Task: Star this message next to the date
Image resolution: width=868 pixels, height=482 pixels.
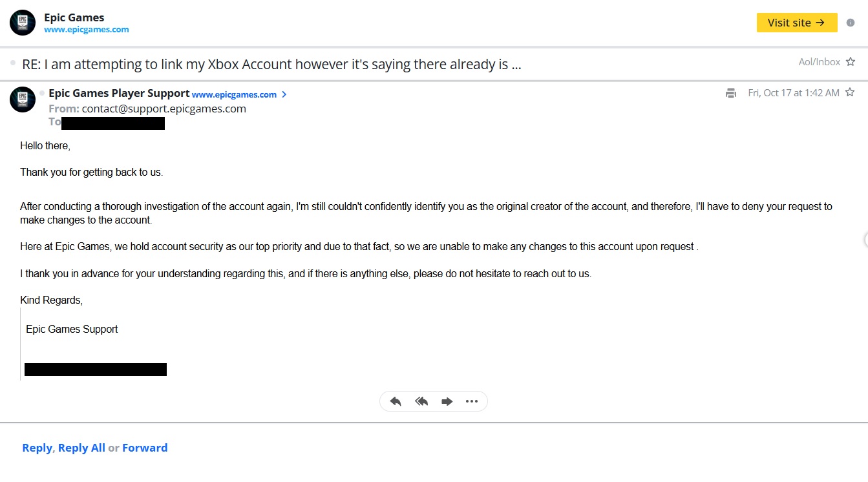Action: tap(850, 92)
